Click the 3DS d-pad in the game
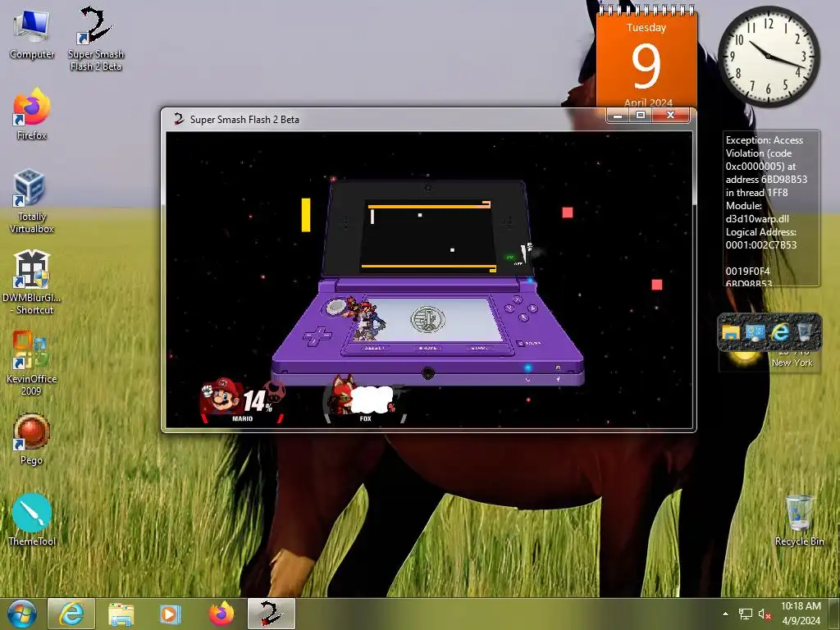This screenshot has width=840, height=630. 317,337
